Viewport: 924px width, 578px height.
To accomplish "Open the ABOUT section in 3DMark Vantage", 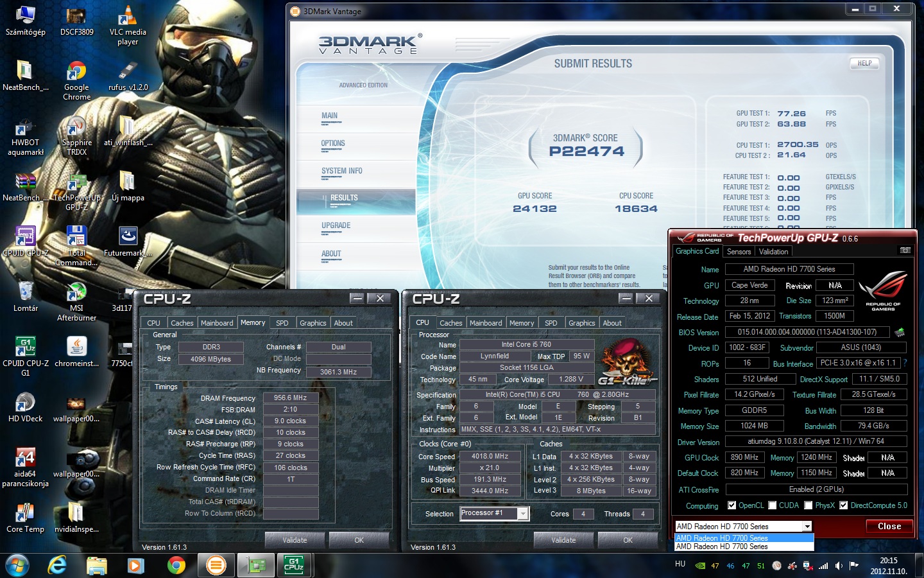I will pos(331,254).
